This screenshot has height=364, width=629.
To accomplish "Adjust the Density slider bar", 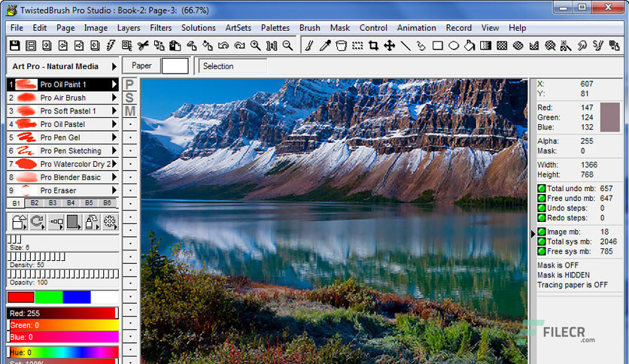I will click(62, 256).
